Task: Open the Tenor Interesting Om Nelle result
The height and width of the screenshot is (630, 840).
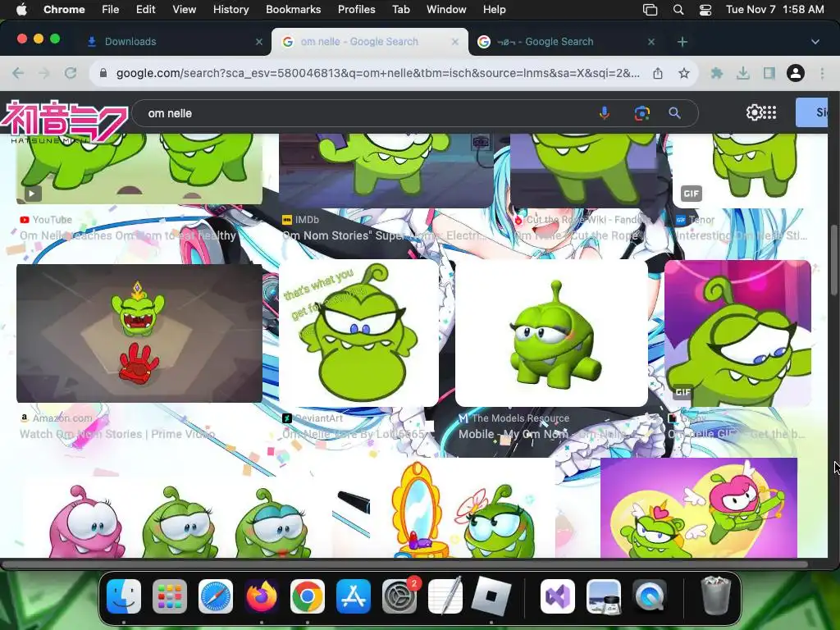Action: [x=742, y=235]
